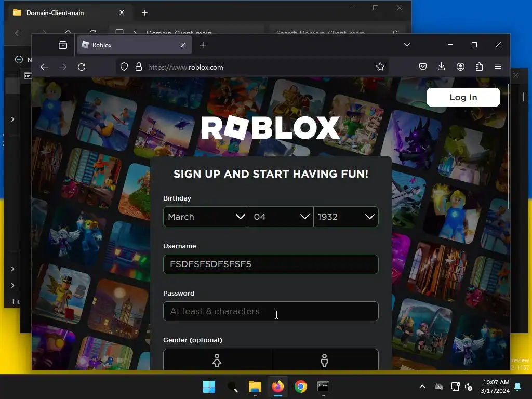Open notifications bell icon
Screen dimensions: 532x399
coord(518,387)
